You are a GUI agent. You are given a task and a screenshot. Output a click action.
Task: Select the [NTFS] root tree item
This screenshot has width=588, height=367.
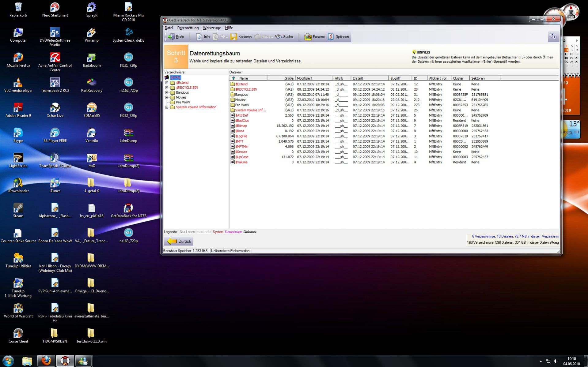point(175,78)
